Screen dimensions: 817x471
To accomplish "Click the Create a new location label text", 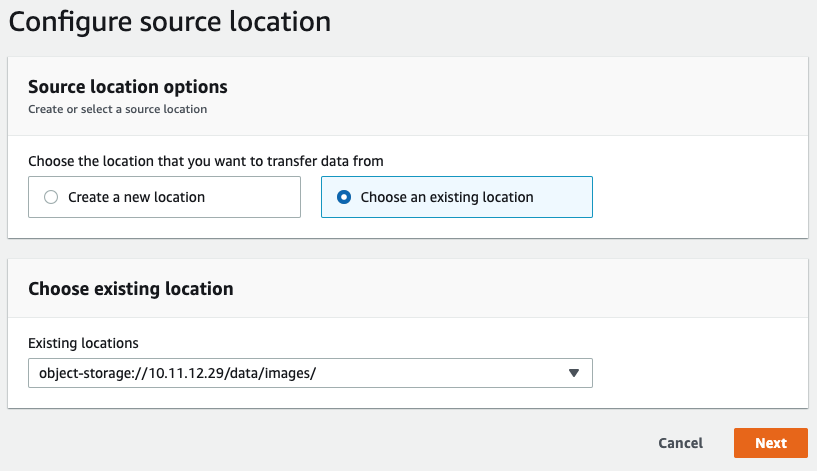I will pyautogui.click(x=137, y=197).
